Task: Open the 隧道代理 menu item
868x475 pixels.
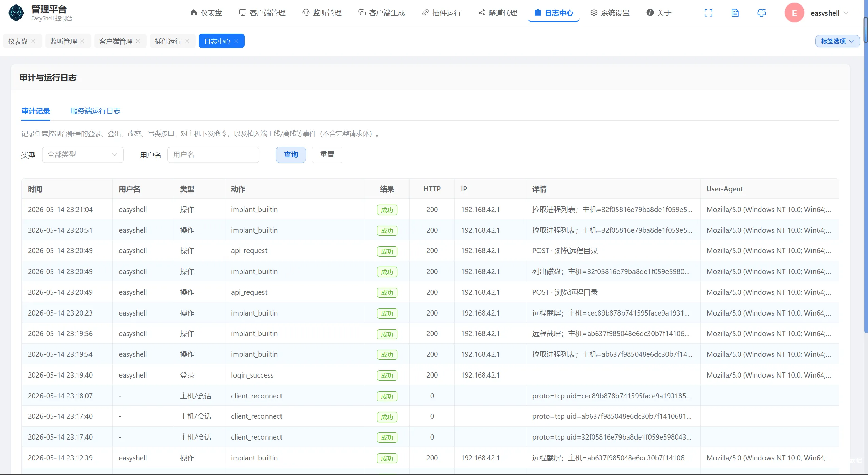Action: [498, 13]
